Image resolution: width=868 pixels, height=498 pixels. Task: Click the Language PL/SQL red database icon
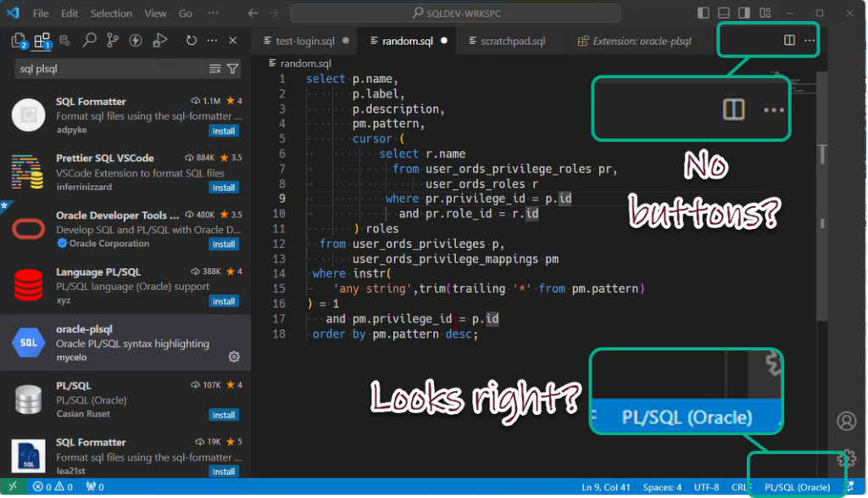coord(28,285)
